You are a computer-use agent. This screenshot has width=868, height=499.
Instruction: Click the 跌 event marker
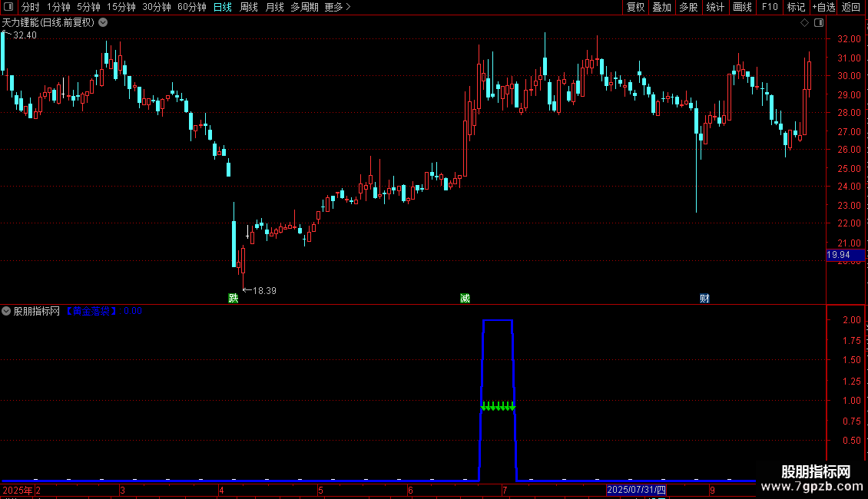click(x=233, y=298)
